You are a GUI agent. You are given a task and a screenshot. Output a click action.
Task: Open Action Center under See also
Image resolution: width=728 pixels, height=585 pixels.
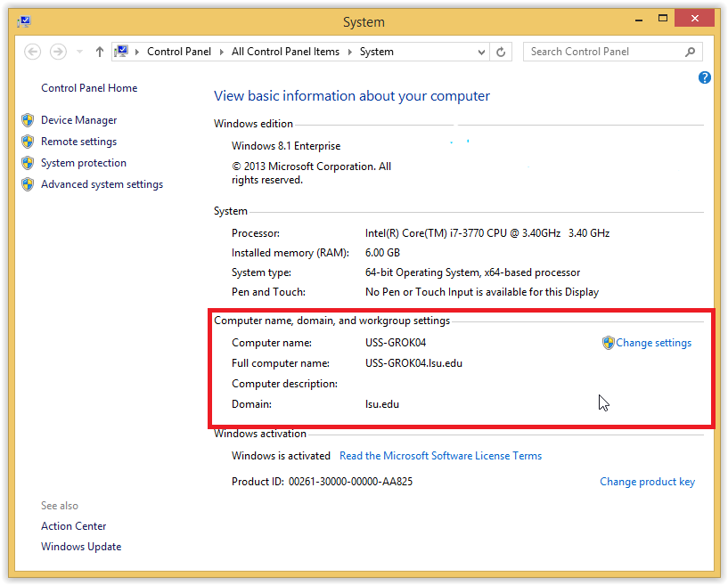[x=74, y=526]
